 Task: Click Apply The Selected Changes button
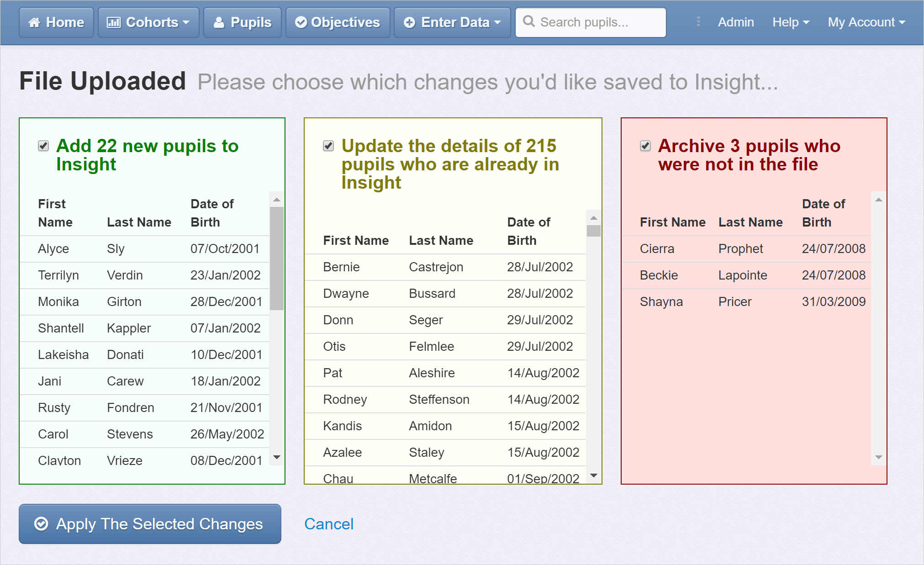coord(150,524)
